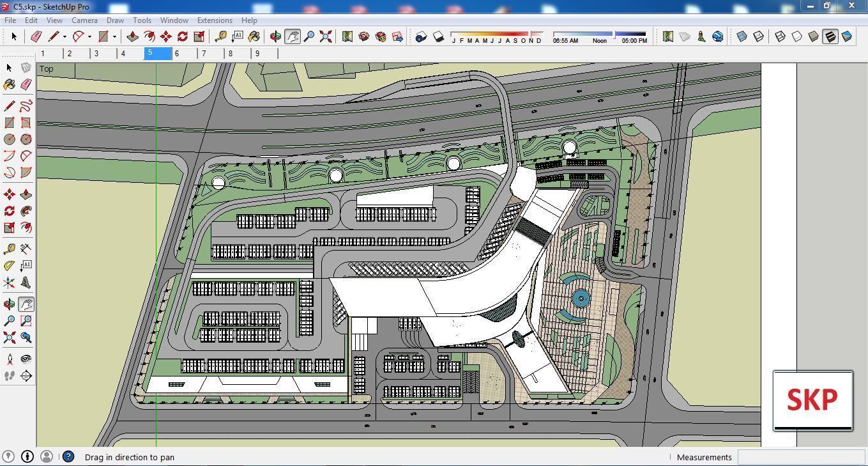Open the Extensions menu
Image resolution: width=868 pixels, height=466 pixels.
coord(215,20)
